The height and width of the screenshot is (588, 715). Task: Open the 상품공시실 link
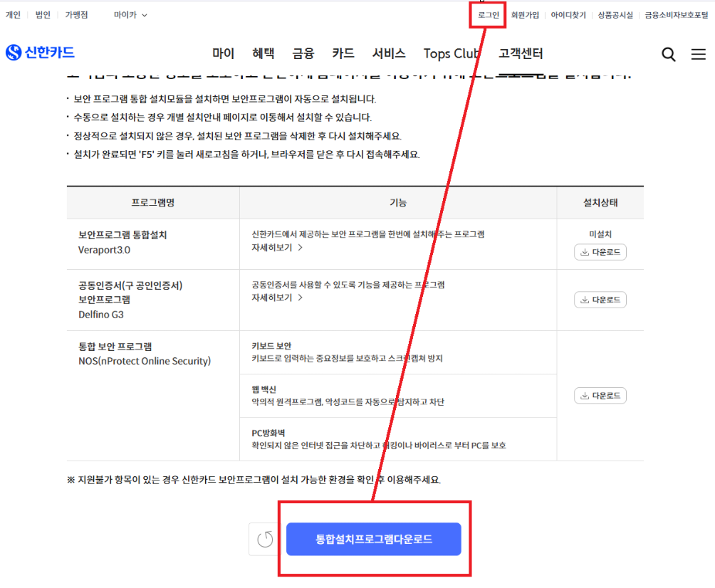[615, 15]
